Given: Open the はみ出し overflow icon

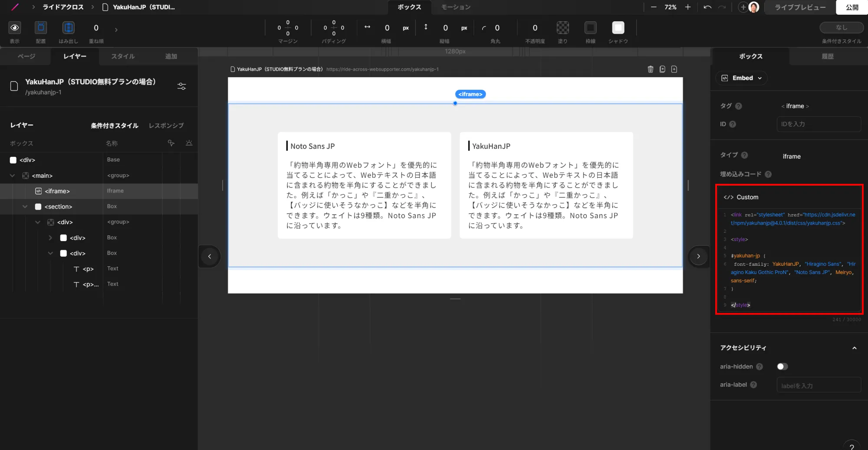Looking at the screenshot, I should tap(69, 28).
